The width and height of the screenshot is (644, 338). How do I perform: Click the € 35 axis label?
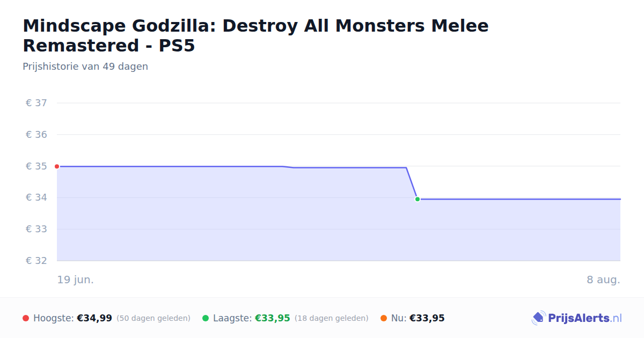[36, 166]
